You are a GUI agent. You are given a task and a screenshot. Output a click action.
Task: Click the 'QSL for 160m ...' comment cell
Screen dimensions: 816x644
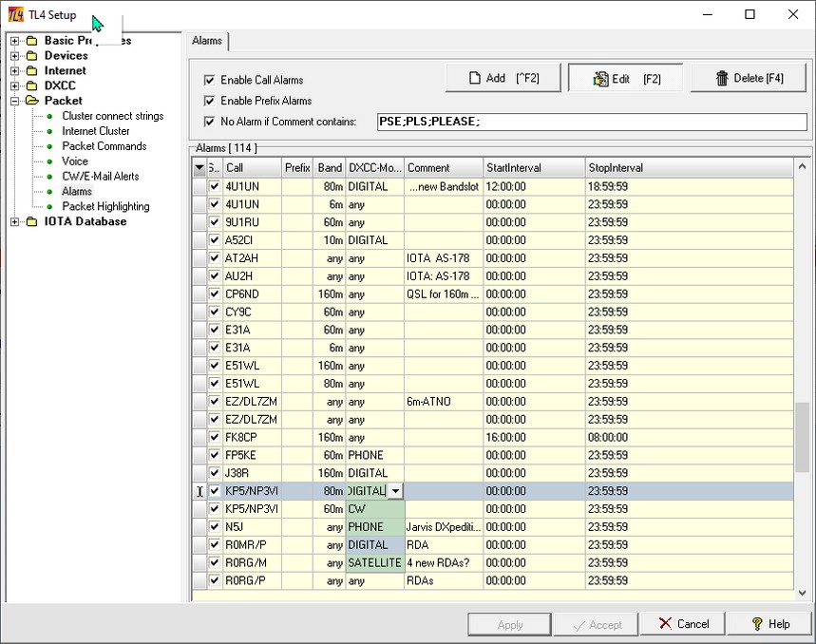tap(444, 294)
